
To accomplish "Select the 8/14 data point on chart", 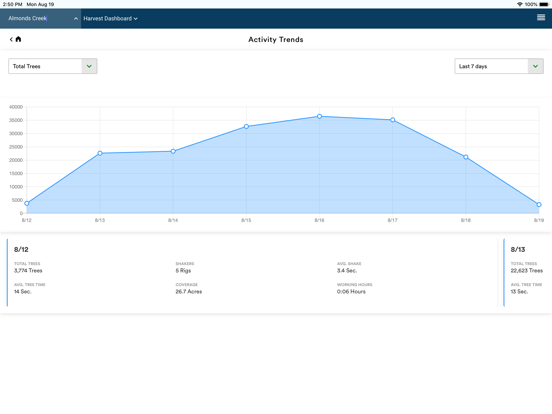I will (173, 151).
